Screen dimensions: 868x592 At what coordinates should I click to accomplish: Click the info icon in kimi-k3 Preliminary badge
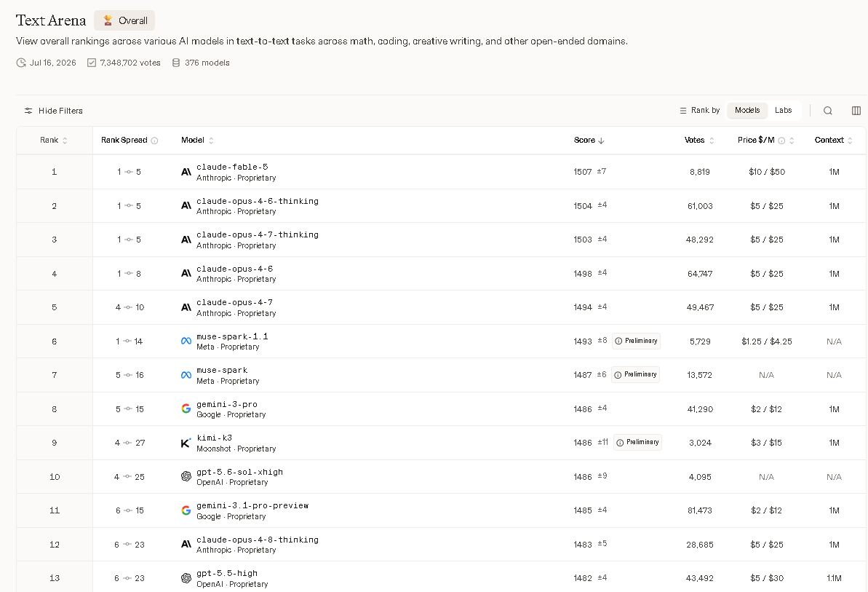click(x=620, y=443)
